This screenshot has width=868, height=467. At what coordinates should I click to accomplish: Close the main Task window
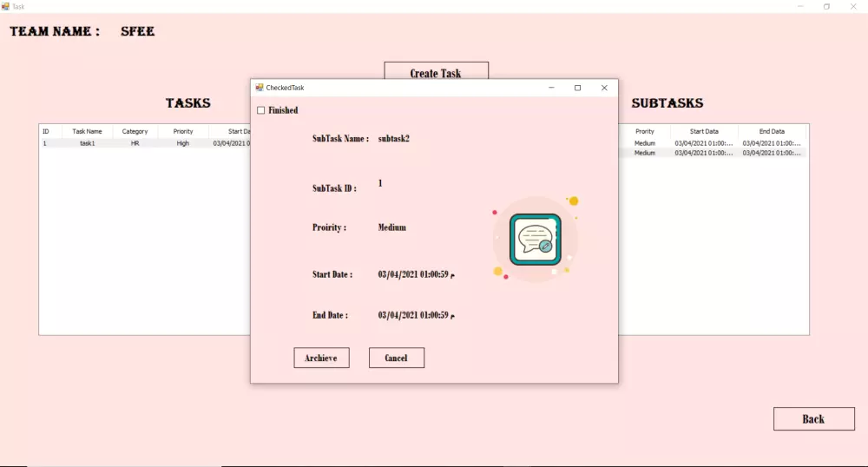(853, 7)
